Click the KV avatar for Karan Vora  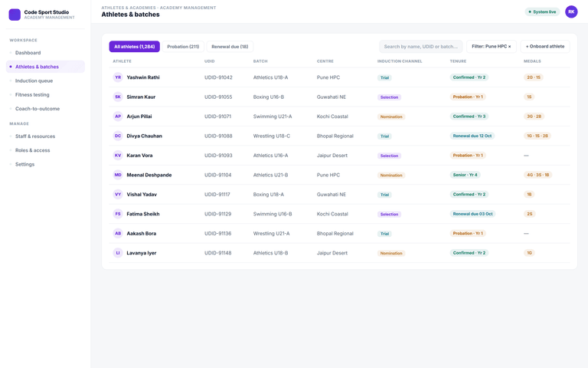(x=118, y=156)
